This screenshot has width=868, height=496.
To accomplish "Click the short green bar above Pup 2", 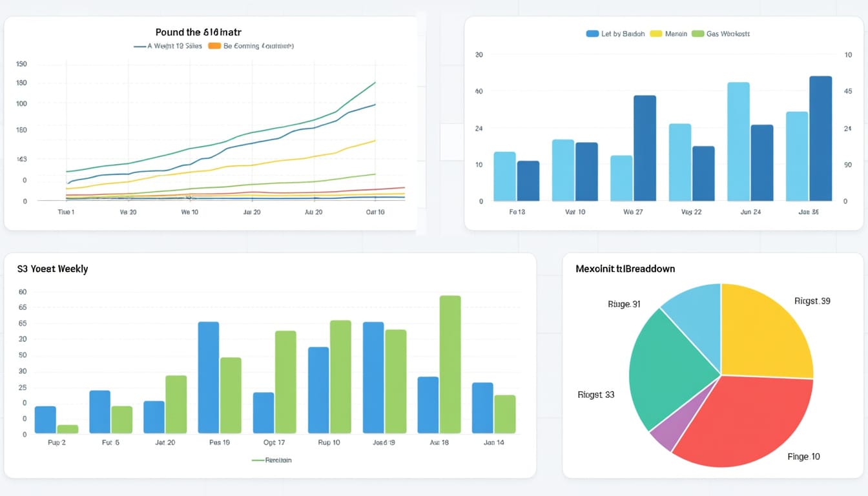I will 67,429.
